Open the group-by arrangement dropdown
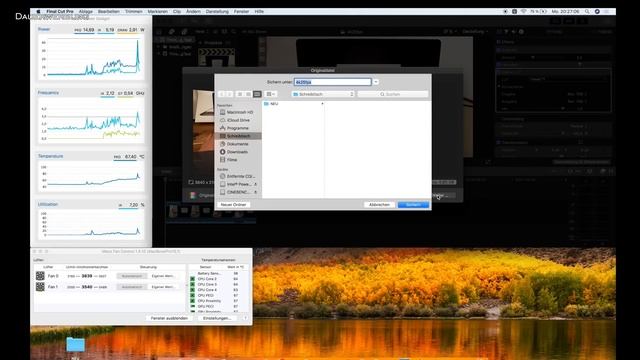The width and height of the screenshot is (640, 360). [x=270, y=94]
